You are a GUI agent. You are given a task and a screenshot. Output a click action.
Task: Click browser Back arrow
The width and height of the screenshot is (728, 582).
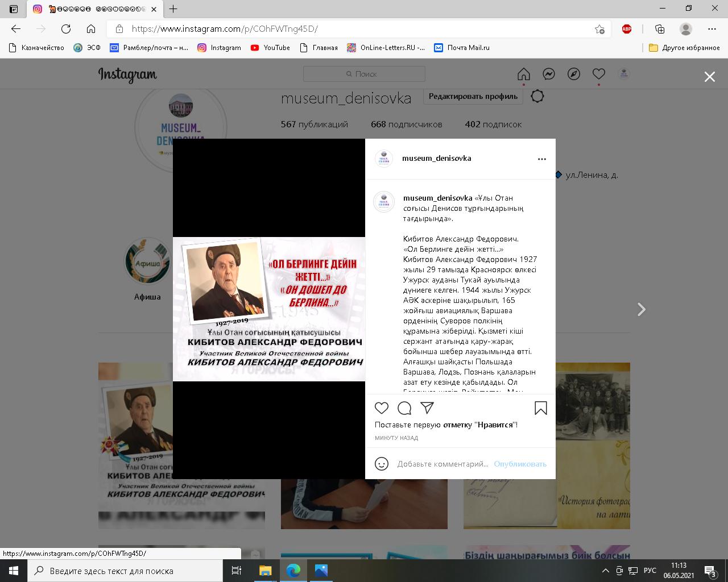click(16, 29)
